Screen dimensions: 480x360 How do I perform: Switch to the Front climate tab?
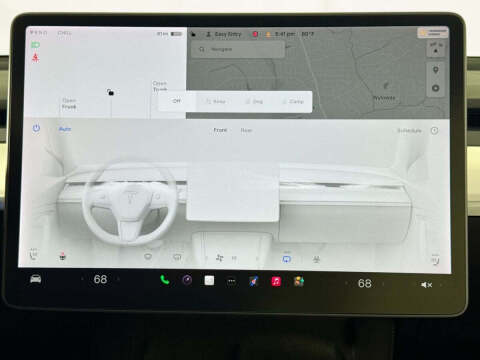[x=220, y=130]
